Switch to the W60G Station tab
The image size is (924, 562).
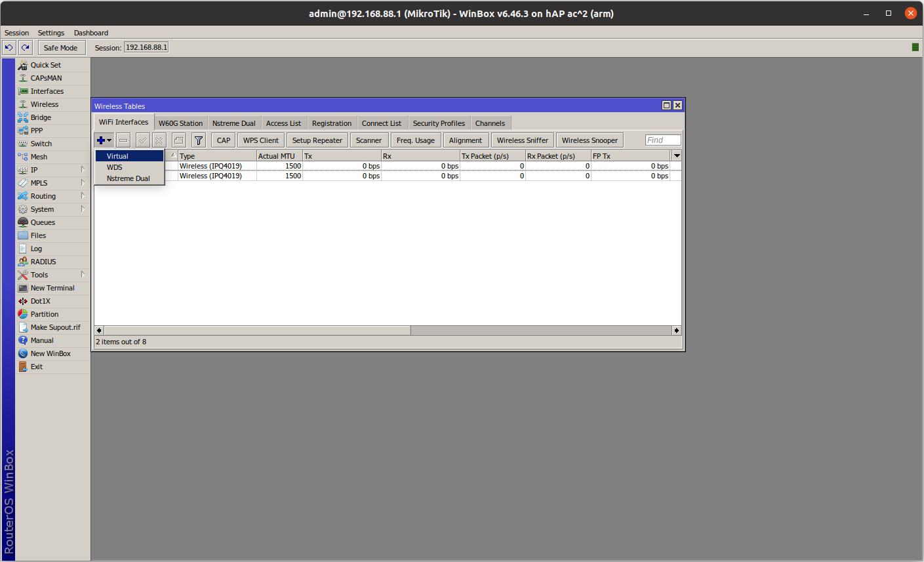tap(180, 123)
